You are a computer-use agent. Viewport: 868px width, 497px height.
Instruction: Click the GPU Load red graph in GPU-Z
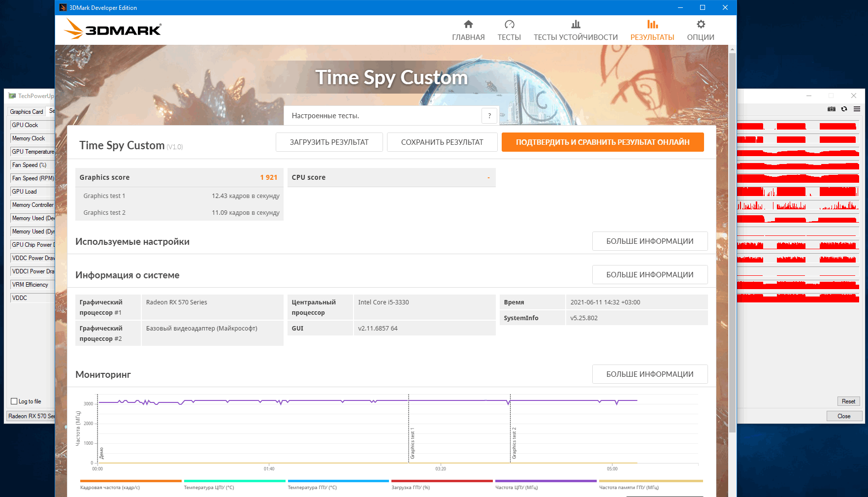(x=798, y=192)
